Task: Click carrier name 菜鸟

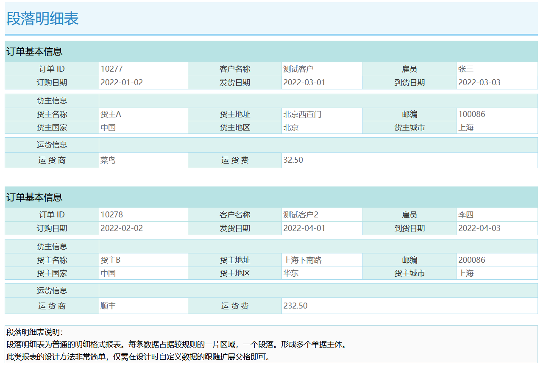Action: pos(108,160)
